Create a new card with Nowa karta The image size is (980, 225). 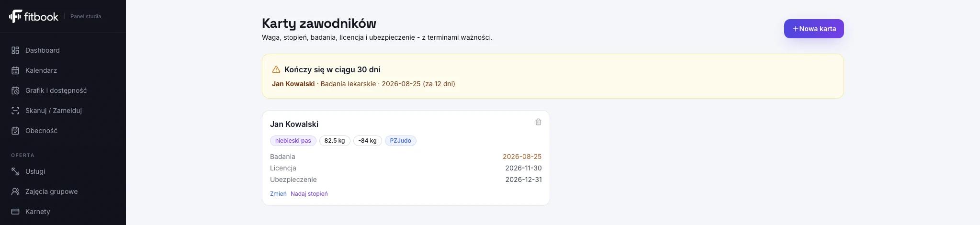tap(814, 29)
